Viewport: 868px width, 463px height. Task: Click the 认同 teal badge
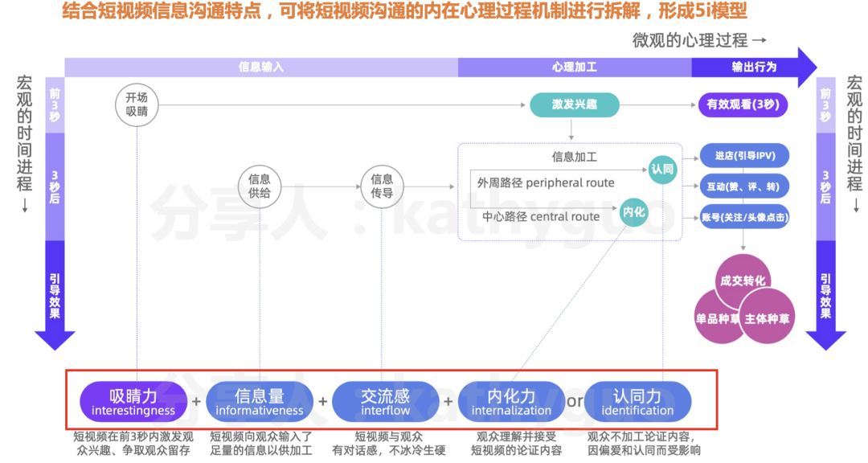(661, 170)
